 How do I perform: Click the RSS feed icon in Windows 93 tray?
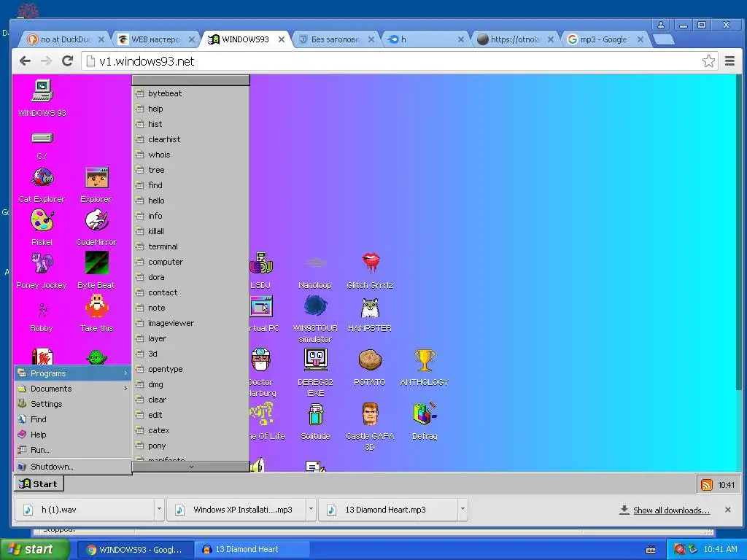click(x=707, y=485)
